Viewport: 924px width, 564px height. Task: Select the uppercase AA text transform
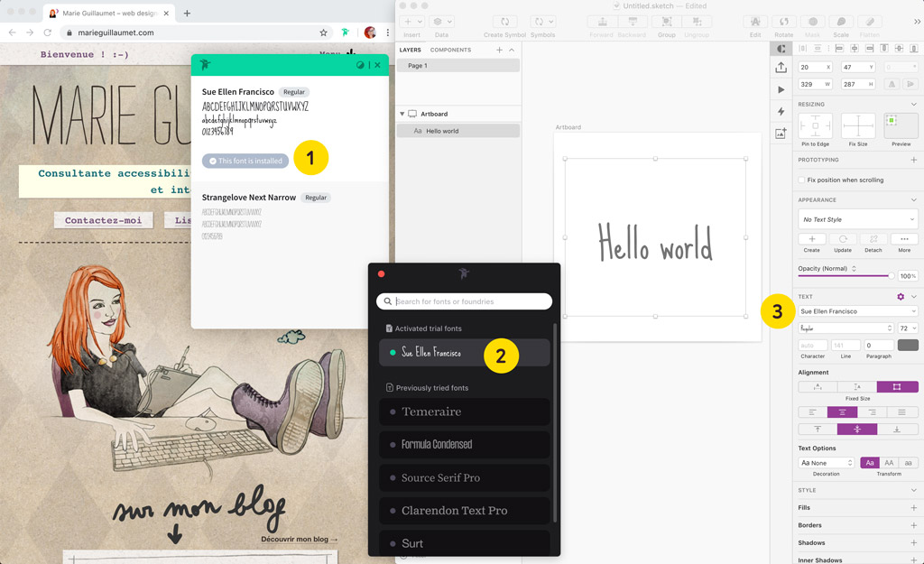tap(889, 463)
